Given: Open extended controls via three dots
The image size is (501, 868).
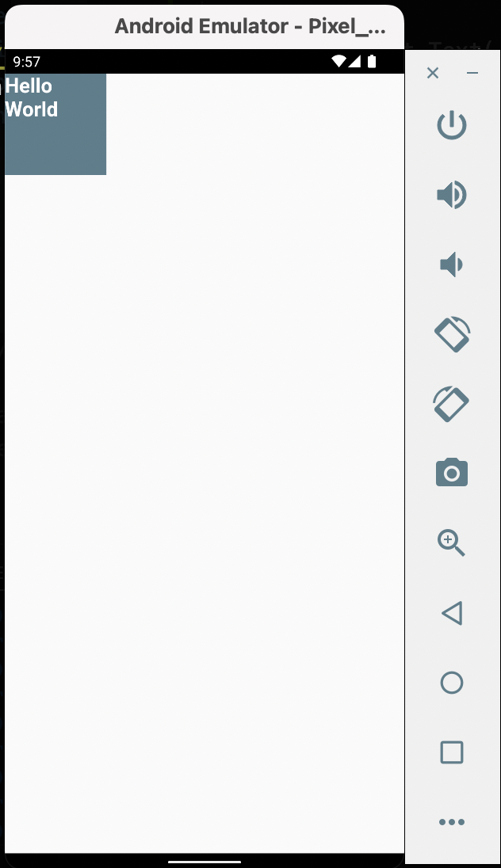Looking at the screenshot, I should (x=452, y=822).
